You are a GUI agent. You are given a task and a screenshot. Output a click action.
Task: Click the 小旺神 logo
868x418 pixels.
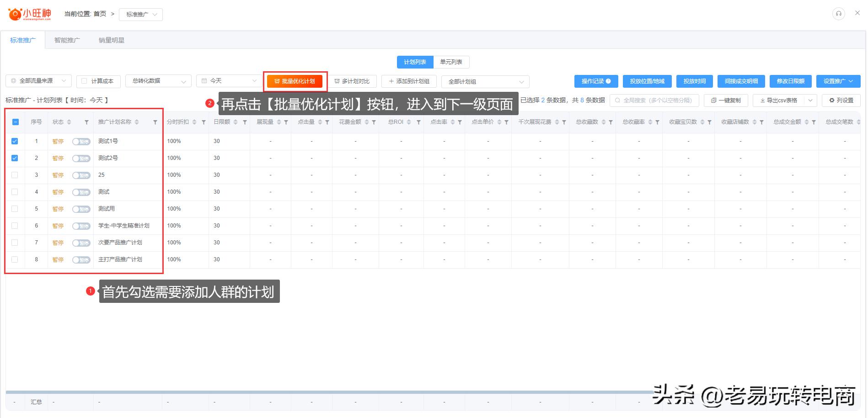pyautogui.click(x=30, y=14)
